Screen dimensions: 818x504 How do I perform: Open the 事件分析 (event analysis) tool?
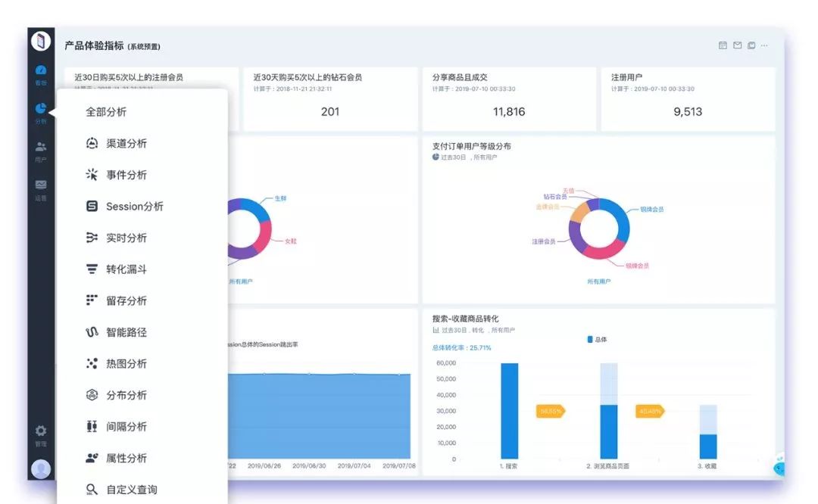click(x=92, y=175)
